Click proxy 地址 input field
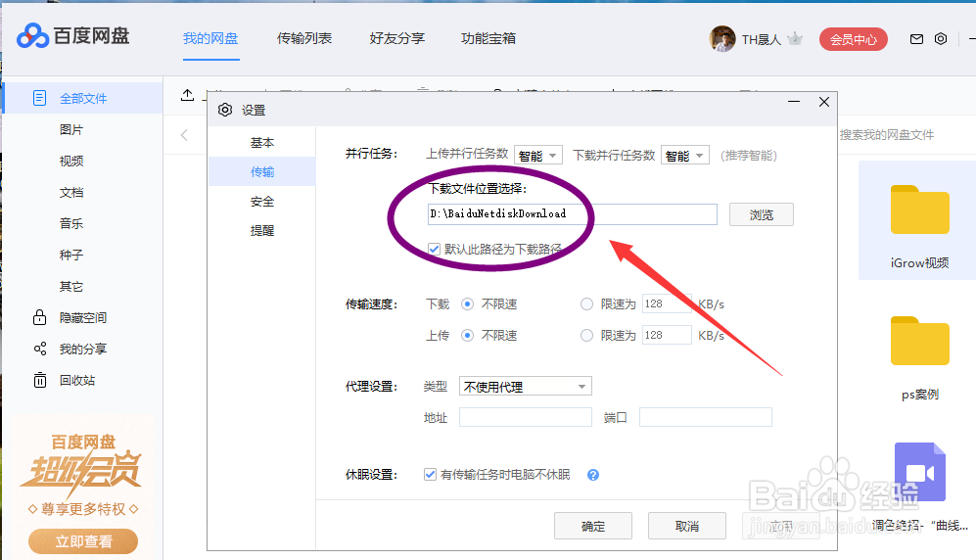976x560 pixels. click(x=526, y=417)
